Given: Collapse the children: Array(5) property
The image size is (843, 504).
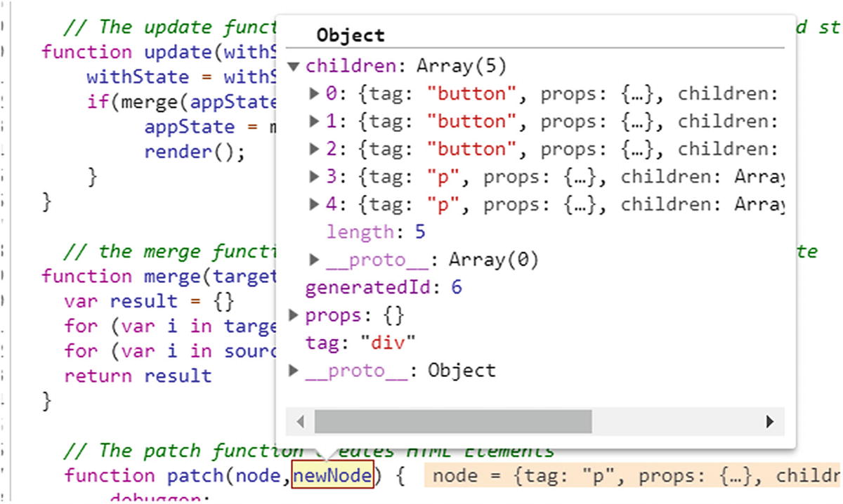Looking at the screenshot, I should pos(294,65).
